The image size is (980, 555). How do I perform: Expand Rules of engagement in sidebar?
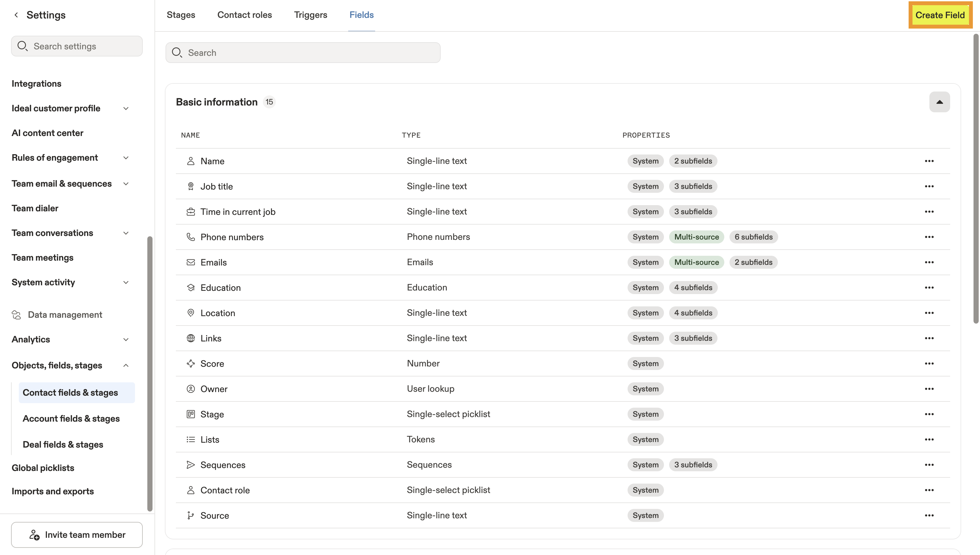tap(126, 157)
